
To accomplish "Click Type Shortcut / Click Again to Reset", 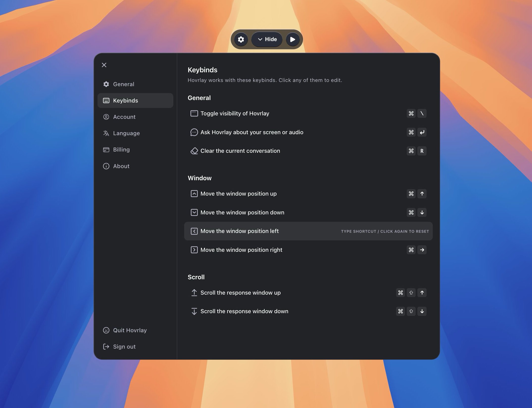I will coord(385,231).
